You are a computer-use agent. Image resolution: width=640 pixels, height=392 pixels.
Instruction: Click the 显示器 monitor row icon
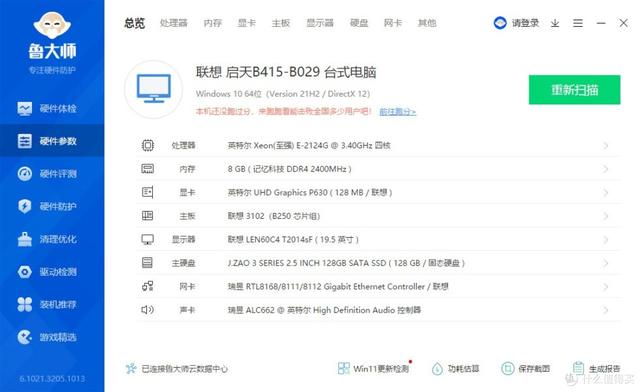coord(148,239)
